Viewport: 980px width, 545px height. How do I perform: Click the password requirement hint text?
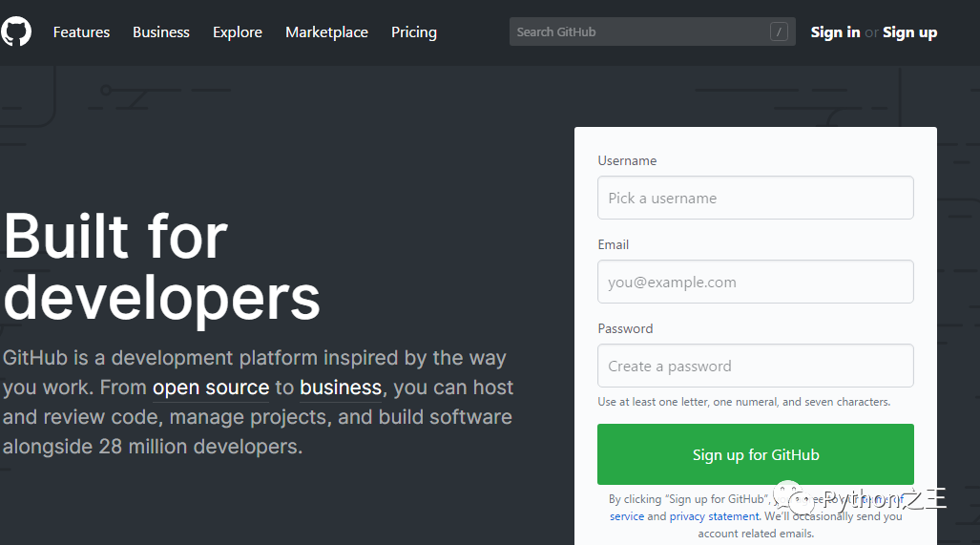click(743, 402)
